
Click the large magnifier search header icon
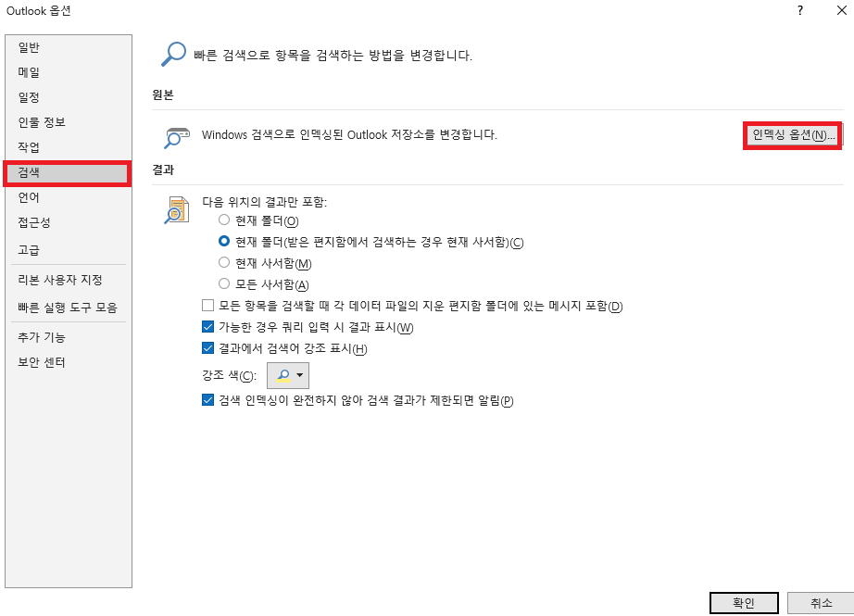[174, 55]
